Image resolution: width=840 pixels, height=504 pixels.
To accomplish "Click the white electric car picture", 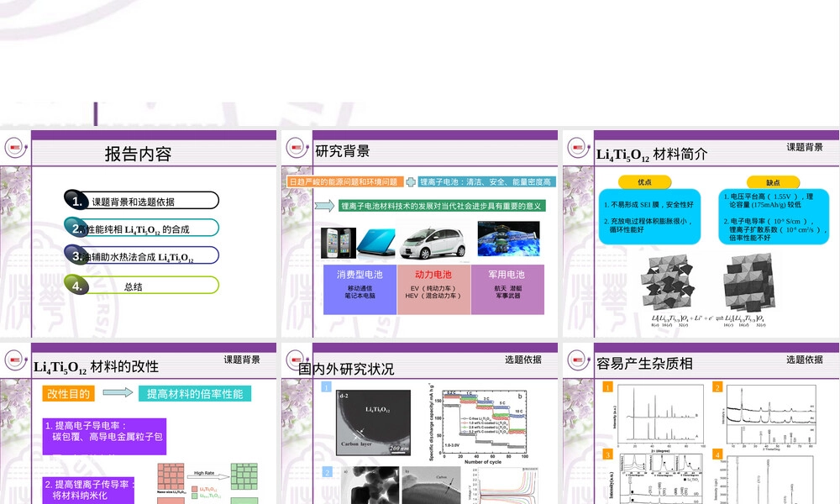I will click(x=433, y=242).
